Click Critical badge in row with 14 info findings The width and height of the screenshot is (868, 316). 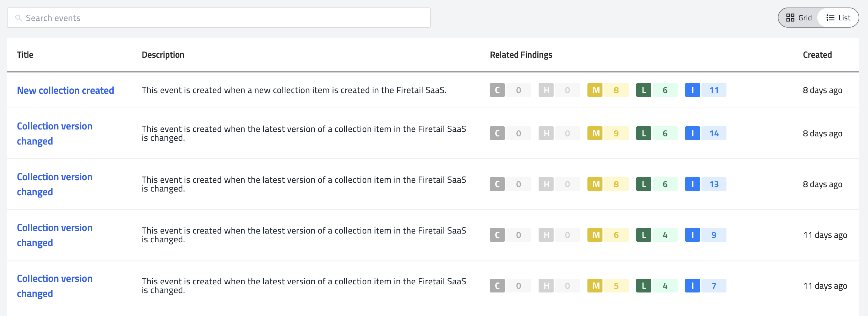click(510, 133)
